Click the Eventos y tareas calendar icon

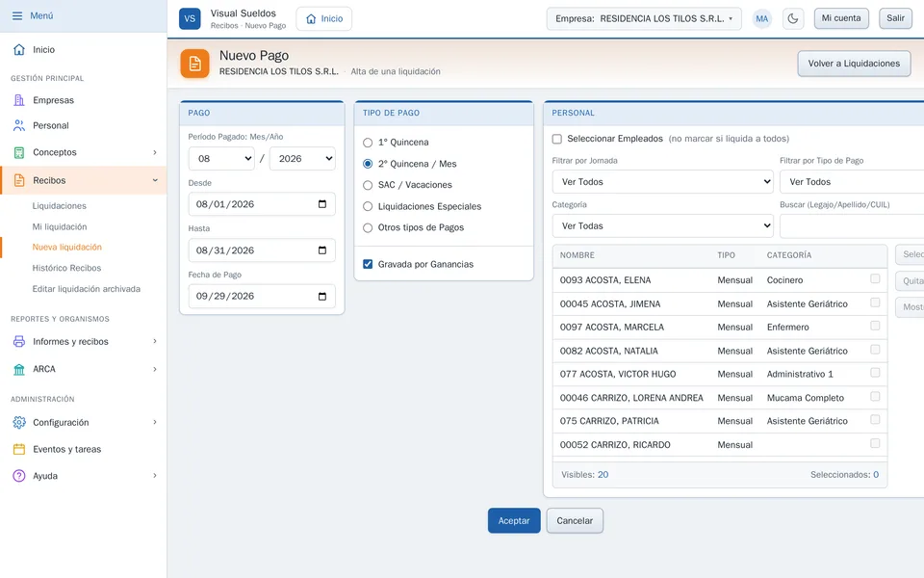(19, 450)
